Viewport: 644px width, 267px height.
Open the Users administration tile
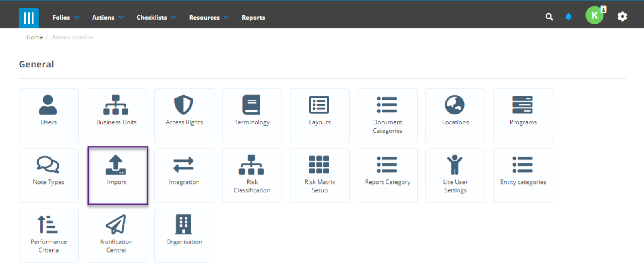click(49, 116)
